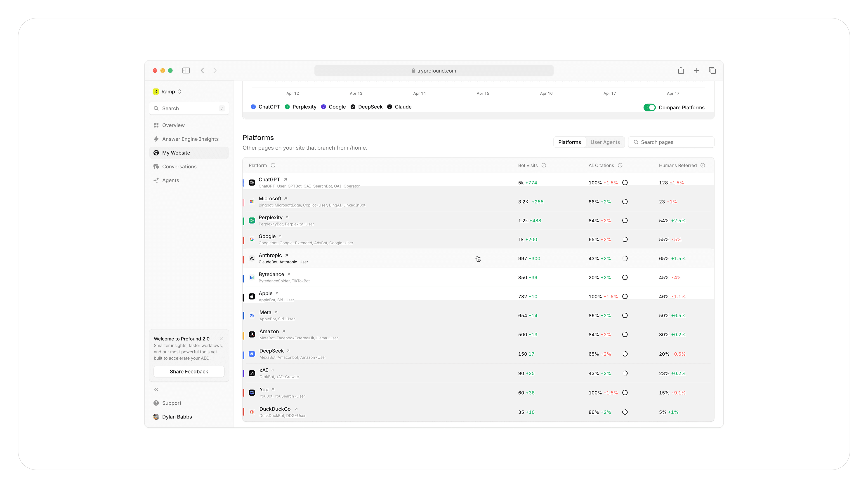The height and width of the screenshot is (488, 868).
Task: Click AI Citations info icon
Action: click(620, 165)
